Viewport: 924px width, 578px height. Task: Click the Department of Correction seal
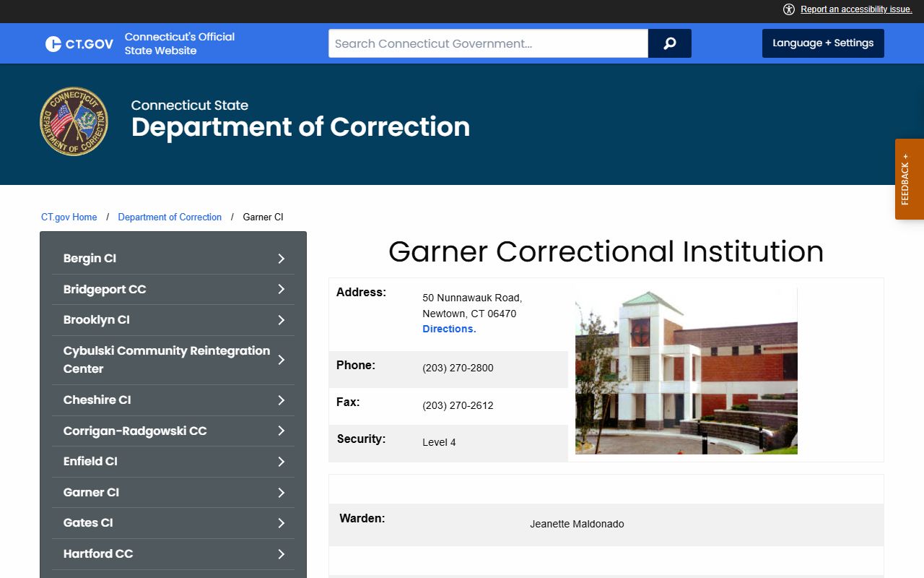[74, 121]
